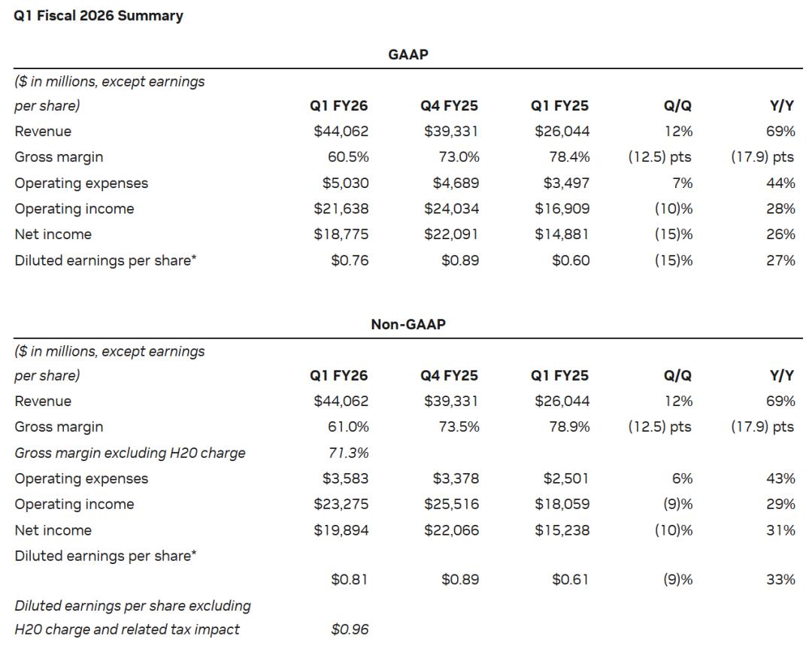The height and width of the screenshot is (649, 812).
Task: Click GAAP Y/Y column header
Action: click(x=781, y=106)
